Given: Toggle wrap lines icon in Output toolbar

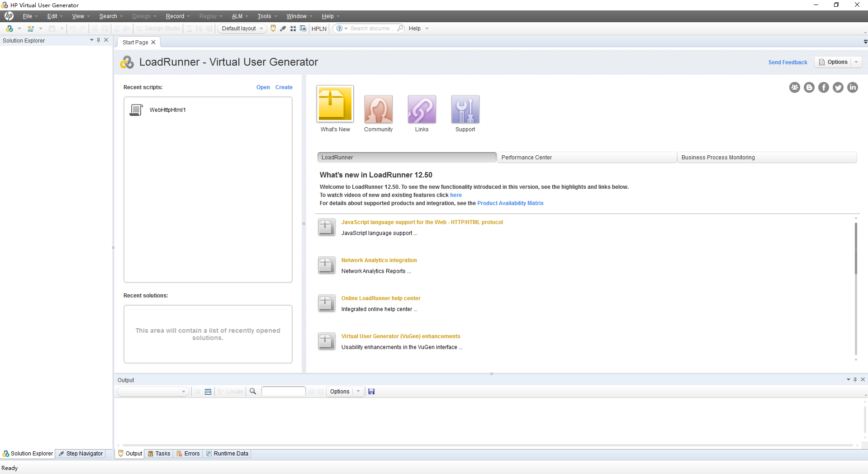Looking at the screenshot, I should click(x=208, y=392).
